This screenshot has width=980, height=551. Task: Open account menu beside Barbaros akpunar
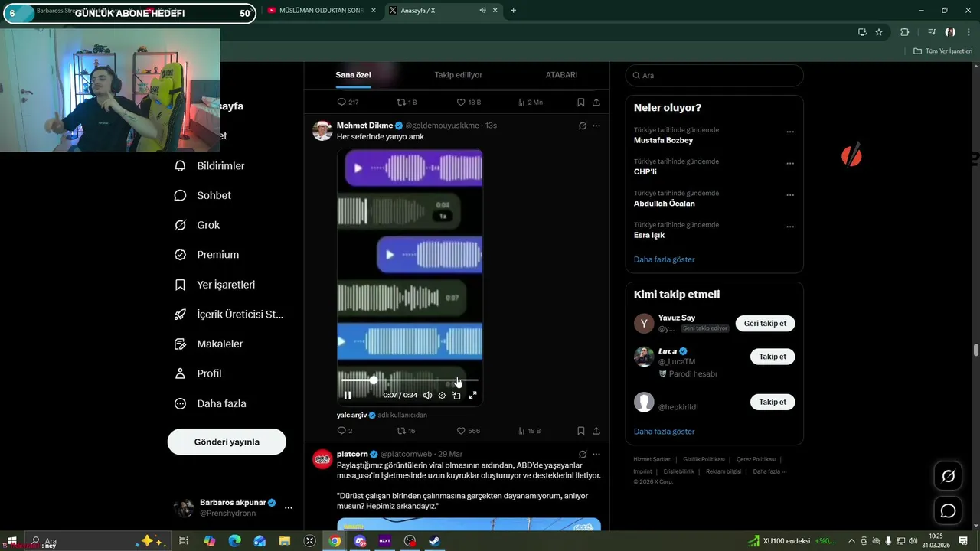click(x=289, y=507)
